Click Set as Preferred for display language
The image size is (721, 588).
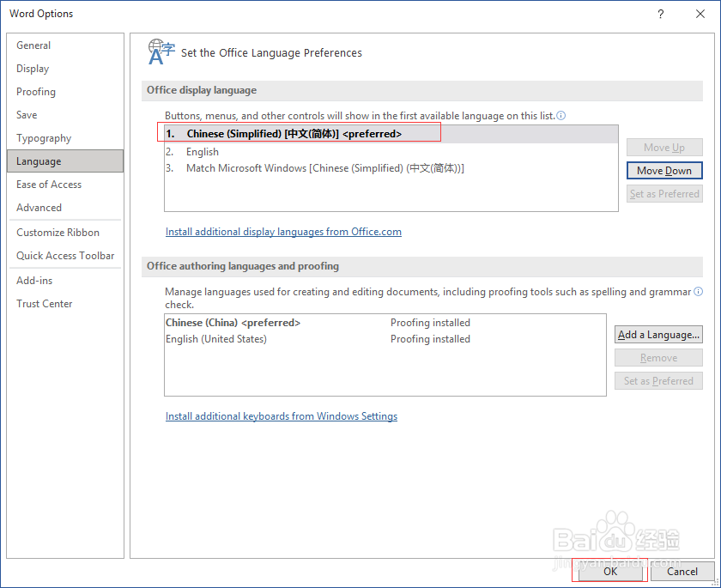coord(664,194)
